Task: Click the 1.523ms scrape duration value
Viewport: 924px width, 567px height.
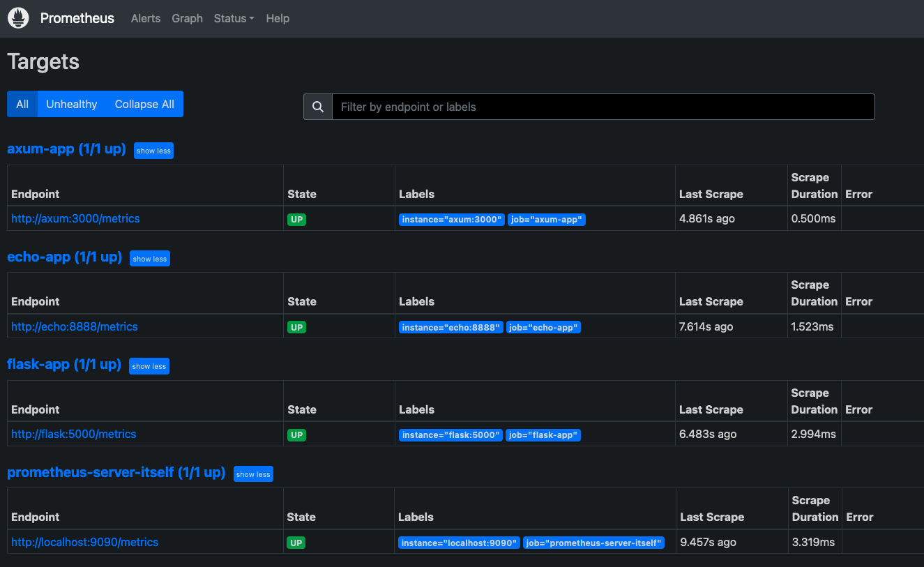Action: [x=812, y=326]
